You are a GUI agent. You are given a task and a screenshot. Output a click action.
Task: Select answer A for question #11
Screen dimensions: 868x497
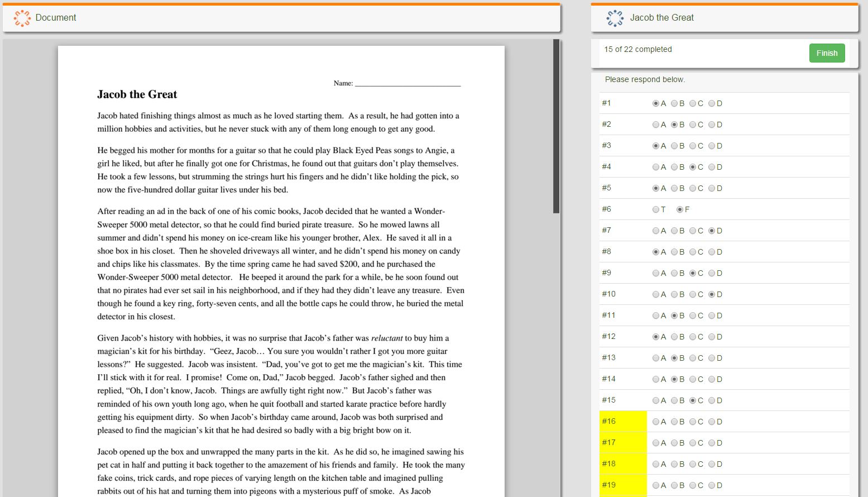click(656, 316)
